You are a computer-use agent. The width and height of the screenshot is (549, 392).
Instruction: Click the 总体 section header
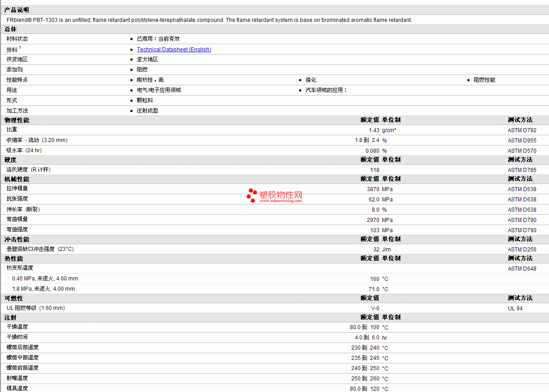(x=10, y=29)
